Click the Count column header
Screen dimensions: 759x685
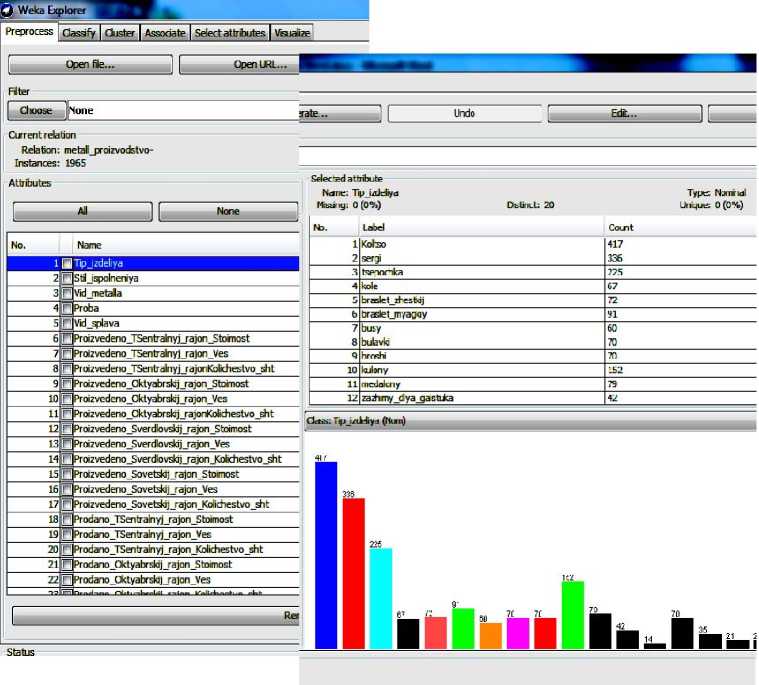[x=680, y=228]
